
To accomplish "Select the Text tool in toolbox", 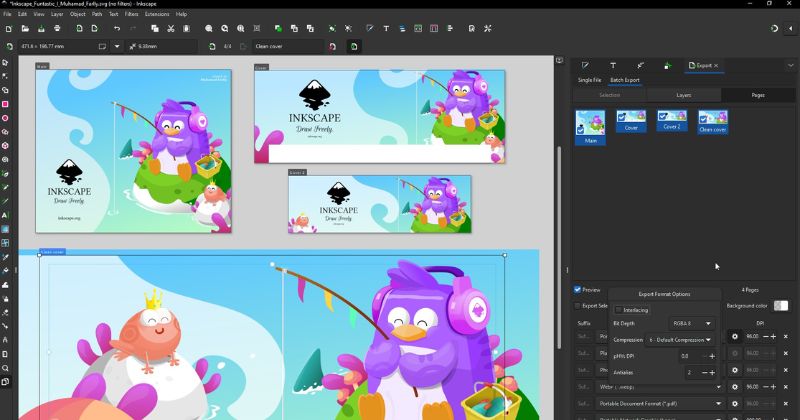I will [x=5, y=215].
